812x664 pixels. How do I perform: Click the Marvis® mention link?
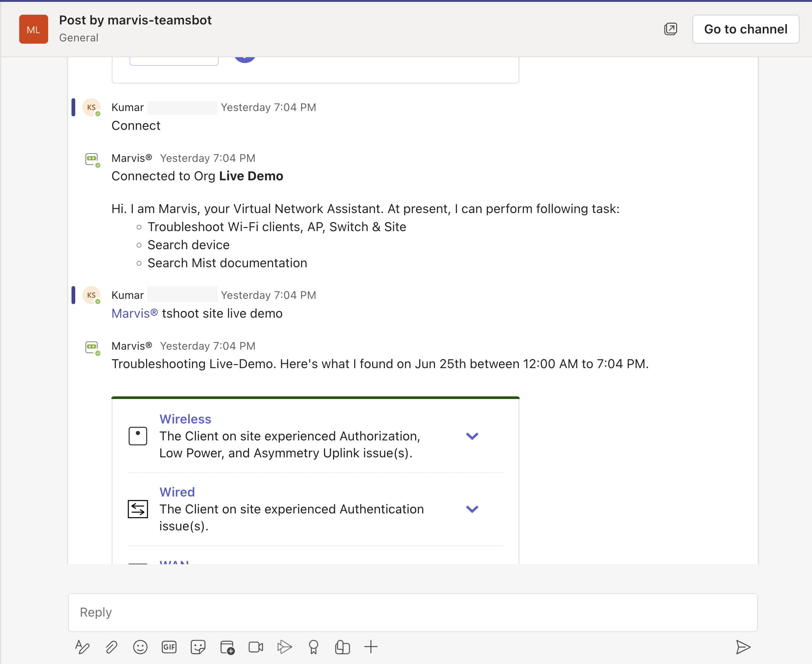(135, 313)
